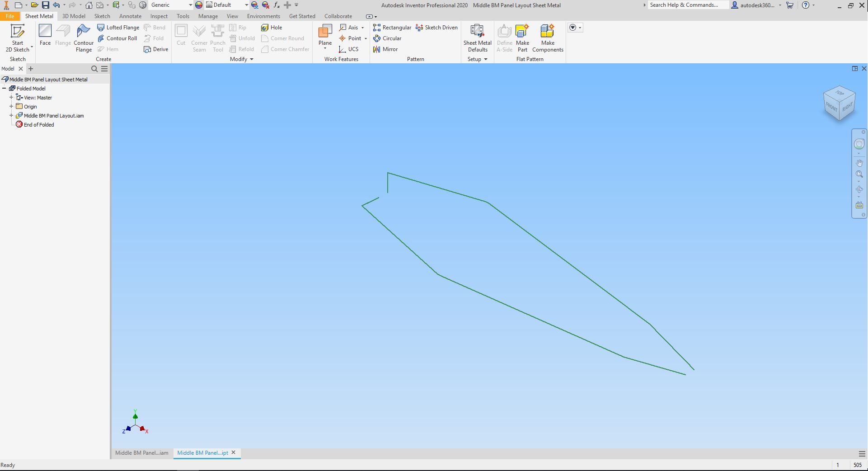The height and width of the screenshot is (471, 868).
Task: Select End of Folded marker
Action: point(35,125)
